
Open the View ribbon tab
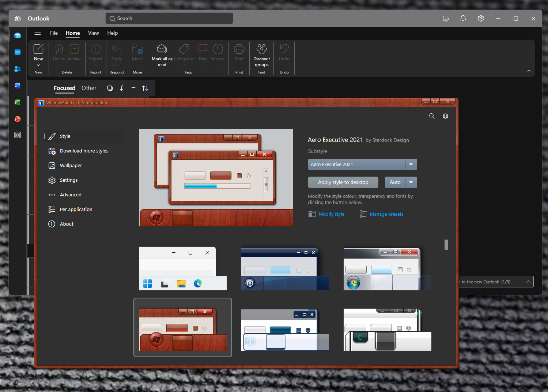tap(93, 33)
